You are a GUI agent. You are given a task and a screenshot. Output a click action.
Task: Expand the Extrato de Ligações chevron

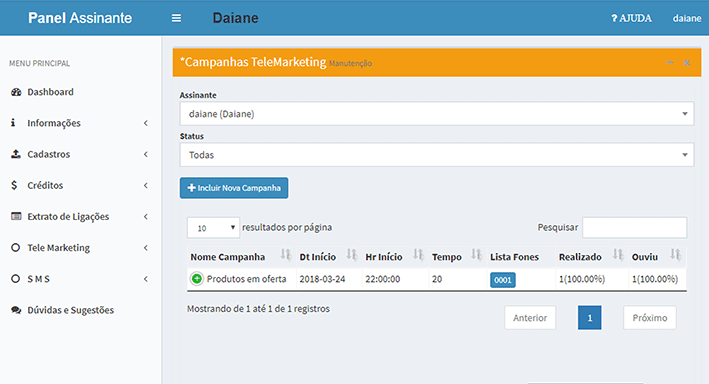(146, 217)
